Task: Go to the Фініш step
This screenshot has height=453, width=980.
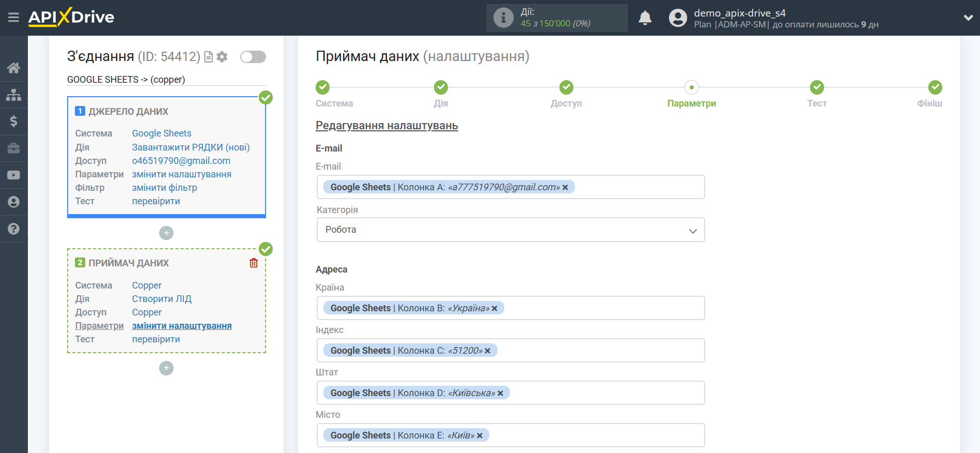Action: pyautogui.click(x=935, y=87)
